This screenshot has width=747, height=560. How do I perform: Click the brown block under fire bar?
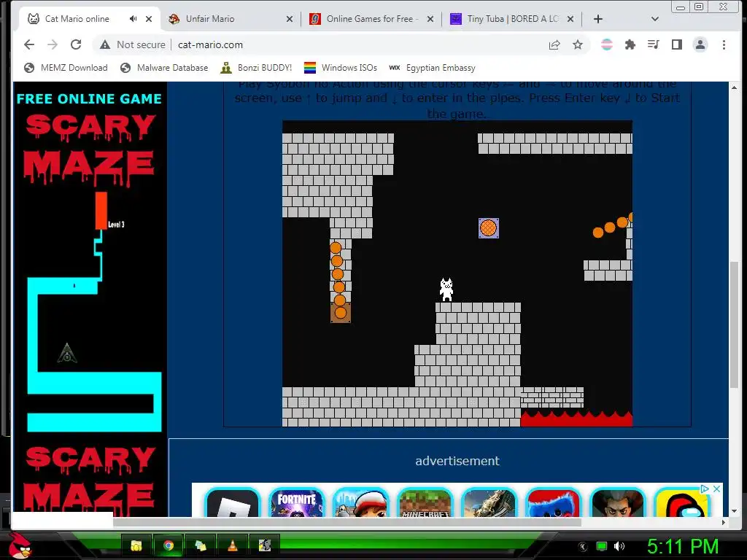pyautogui.click(x=341, y=313)
